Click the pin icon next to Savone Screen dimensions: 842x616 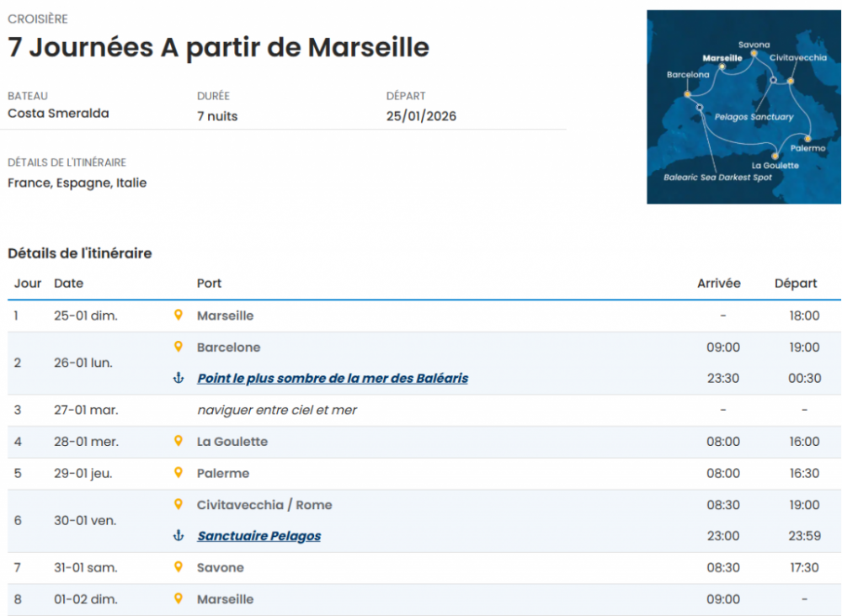(x=178, y=567)
